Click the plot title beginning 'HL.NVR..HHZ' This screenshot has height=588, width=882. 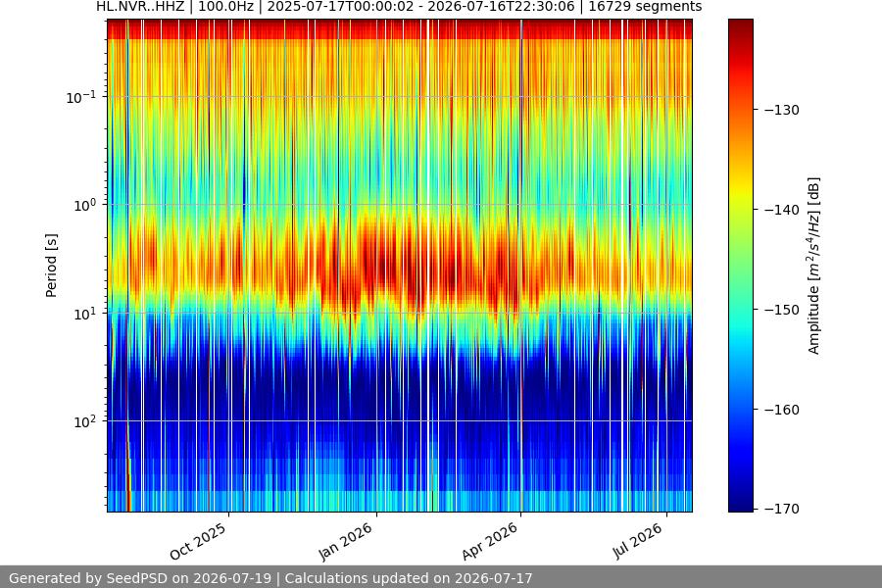click(399, 7)
